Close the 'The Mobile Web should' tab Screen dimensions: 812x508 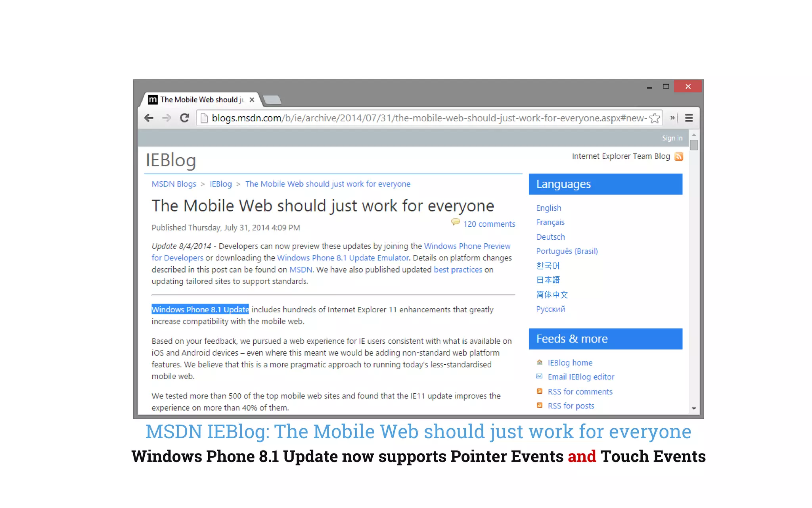[252, 100]
